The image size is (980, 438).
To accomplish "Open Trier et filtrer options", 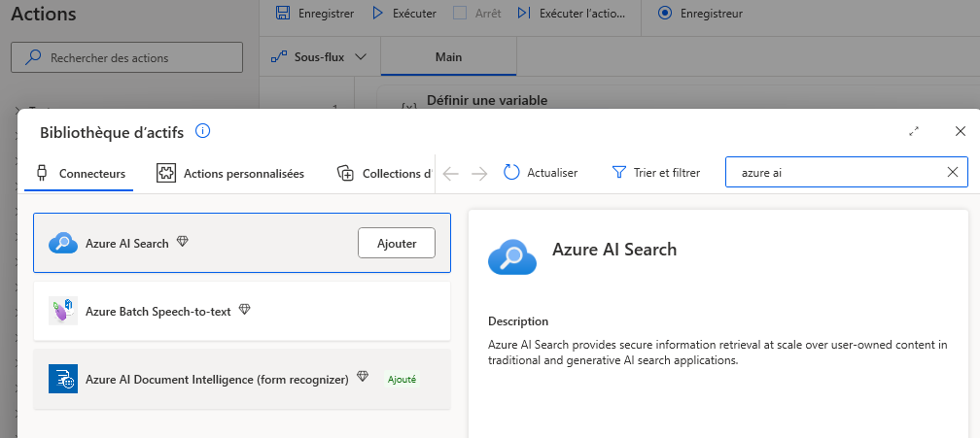I will 655,172.
